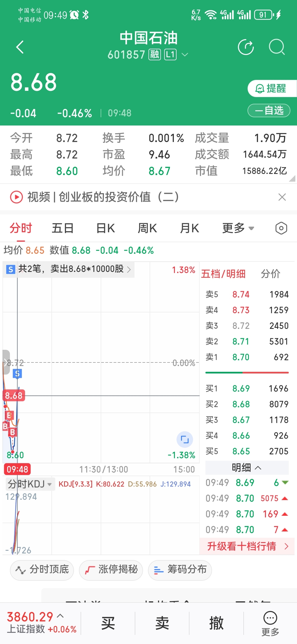Tap the 提醒 alert button
The width and height of the screenshot is (297, 644).
(272, 89)
